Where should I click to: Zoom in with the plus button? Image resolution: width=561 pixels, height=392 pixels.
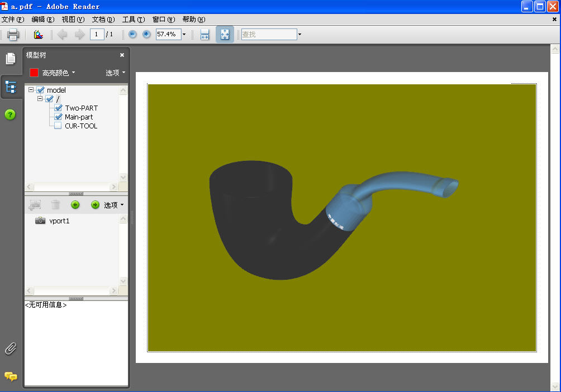pos(146,34)
